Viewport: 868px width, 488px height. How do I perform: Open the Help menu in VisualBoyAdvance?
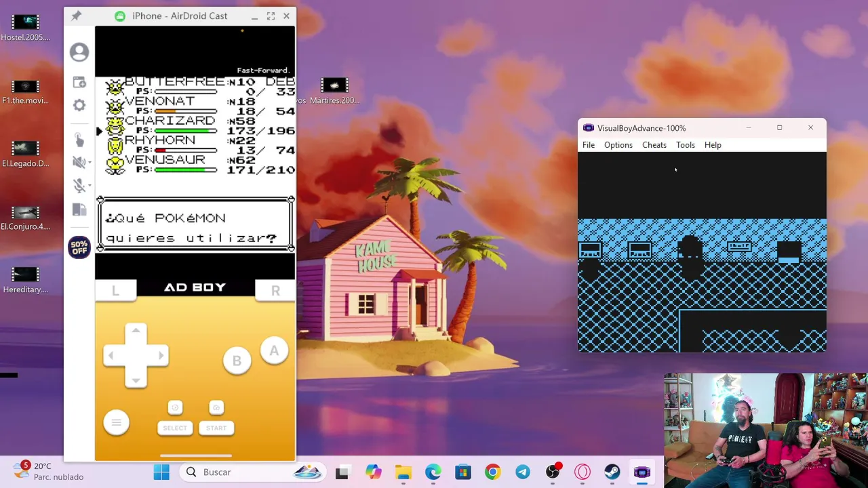point(713,145)
